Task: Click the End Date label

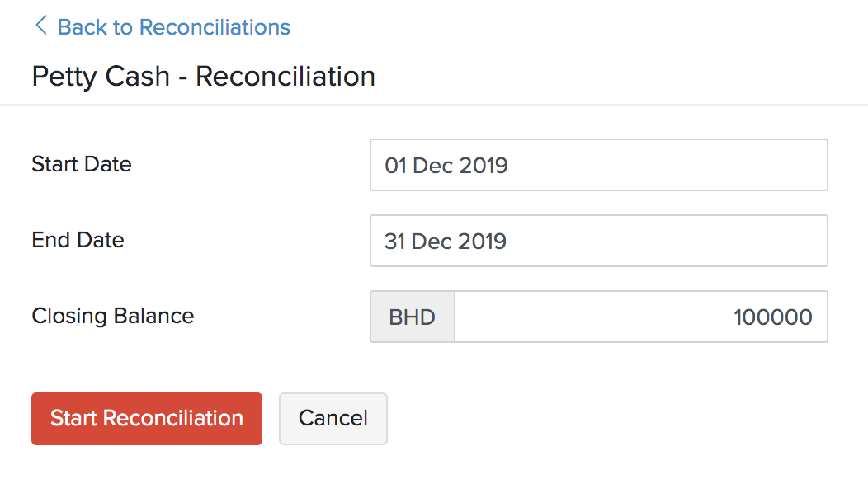Action: pos(78,240)
